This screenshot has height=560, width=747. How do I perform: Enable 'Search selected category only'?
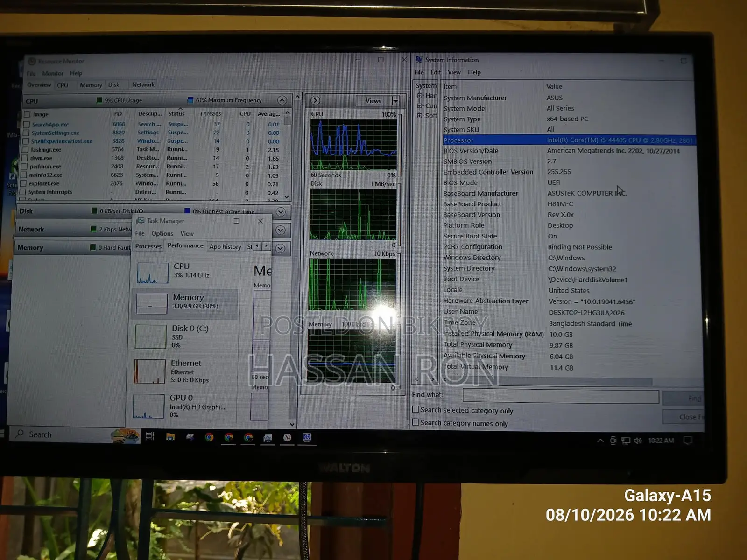pos(416,409)
